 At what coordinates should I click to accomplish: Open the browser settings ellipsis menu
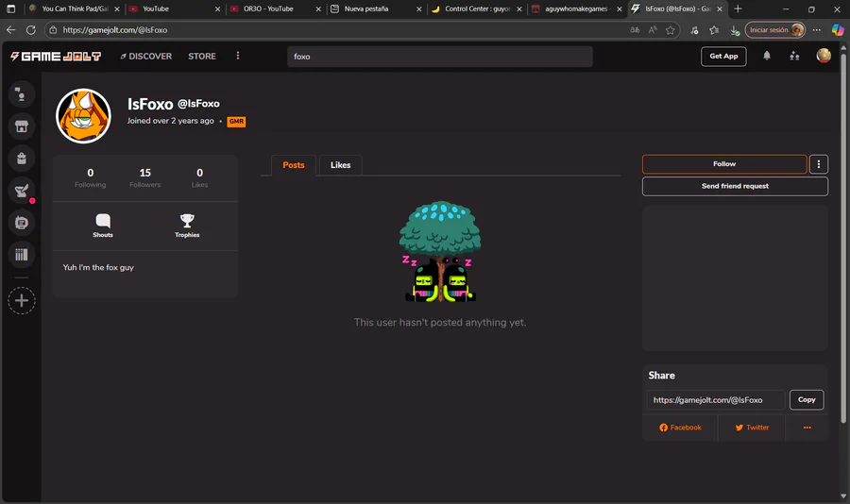(816, 30)
